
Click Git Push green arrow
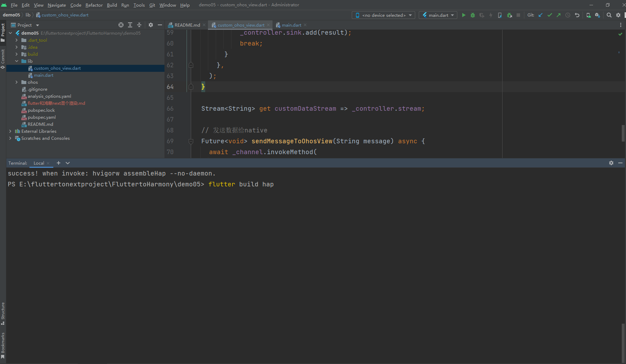pyautogui.click(x=559, y=15)
